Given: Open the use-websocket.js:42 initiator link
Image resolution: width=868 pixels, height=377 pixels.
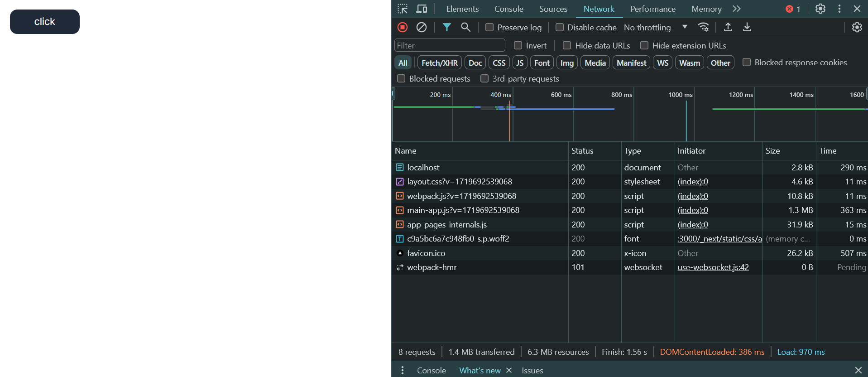Looking at the screenshot, I should click(713, 267).
